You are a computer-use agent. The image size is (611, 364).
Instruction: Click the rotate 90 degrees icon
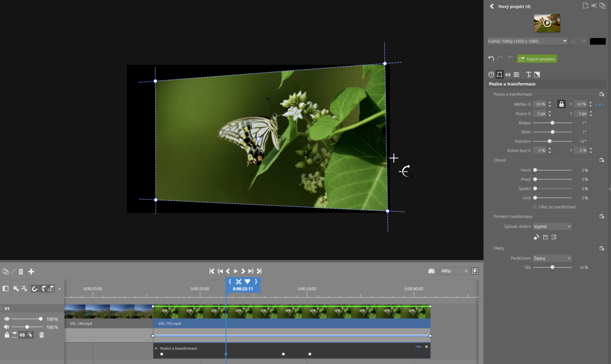537,237
